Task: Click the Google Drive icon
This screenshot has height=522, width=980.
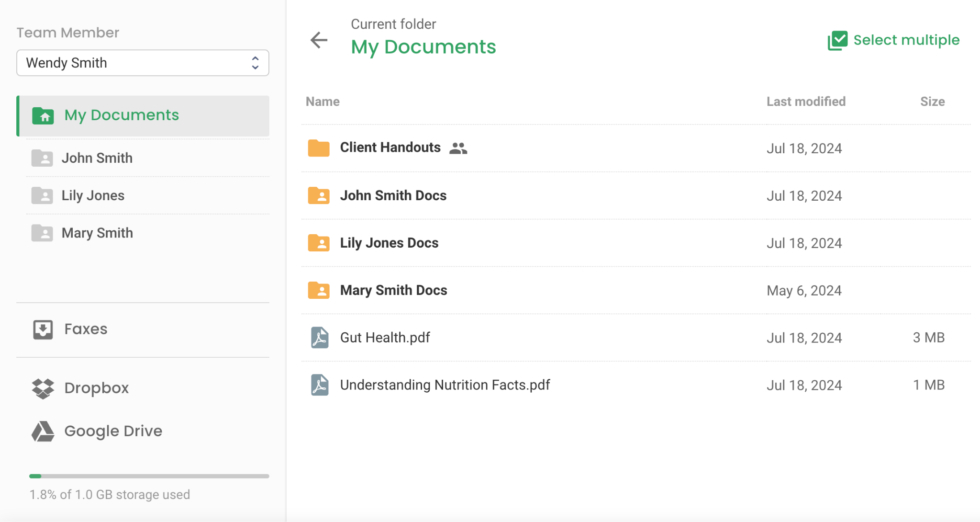Action: point(43,431)
